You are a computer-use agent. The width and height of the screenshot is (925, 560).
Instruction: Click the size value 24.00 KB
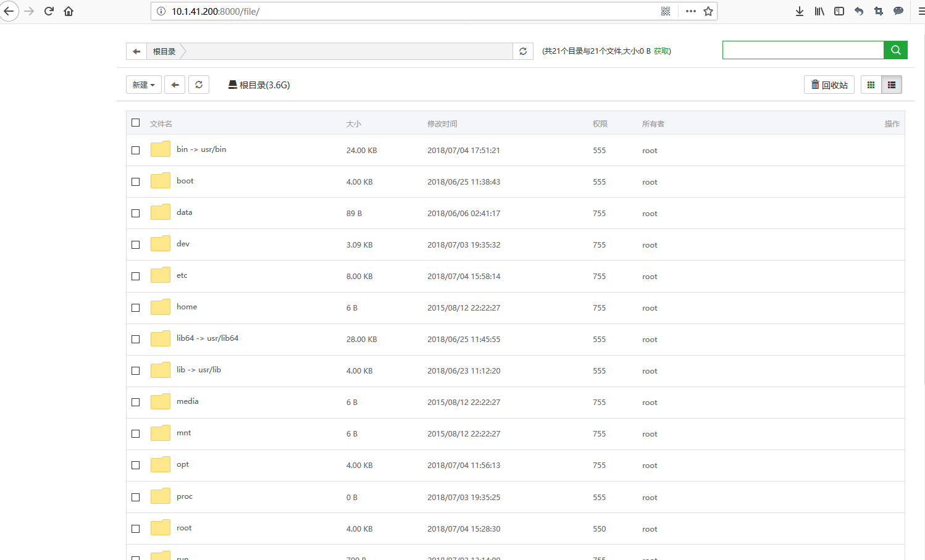coord(362,150)
